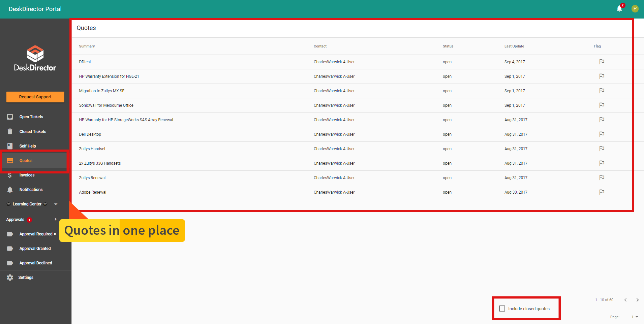Open Approval Granted list

(36, 249)
